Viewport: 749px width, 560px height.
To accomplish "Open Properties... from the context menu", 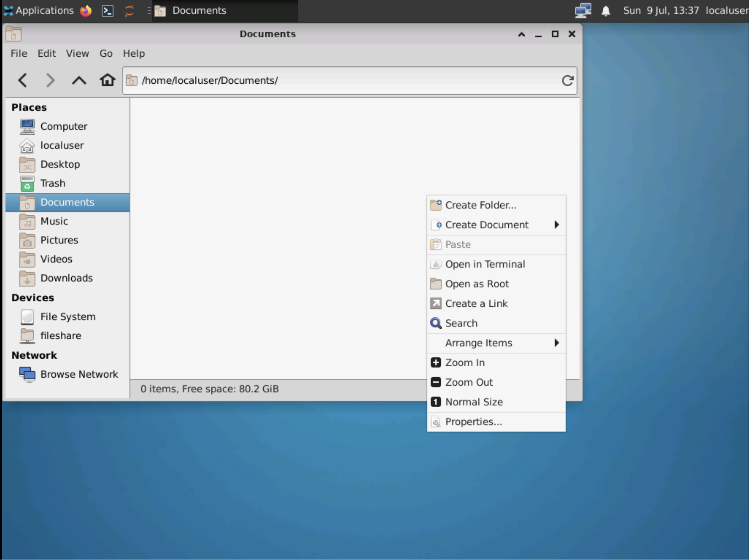I will tap(496, 423).
